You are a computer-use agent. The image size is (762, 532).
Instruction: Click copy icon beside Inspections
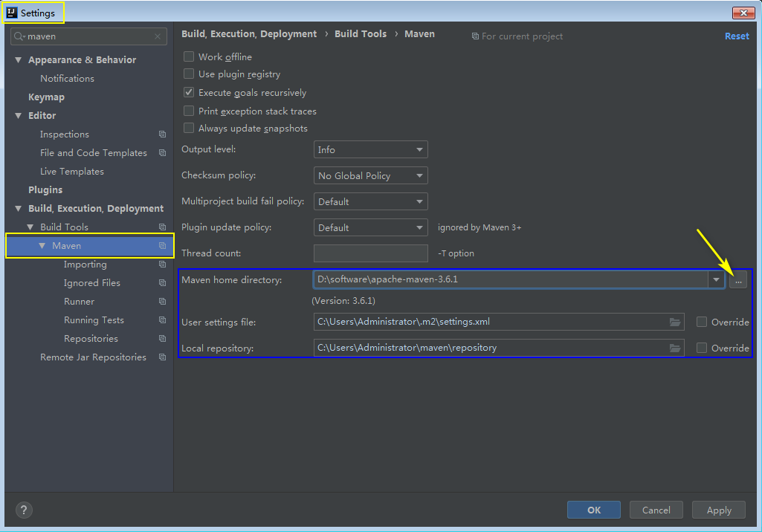click(x=162, y=134)
